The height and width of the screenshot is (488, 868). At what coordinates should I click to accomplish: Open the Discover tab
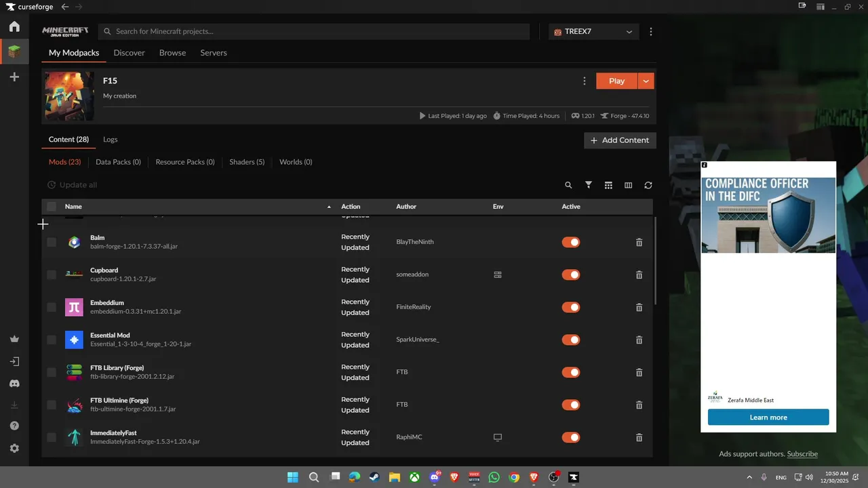pos(129,53)
